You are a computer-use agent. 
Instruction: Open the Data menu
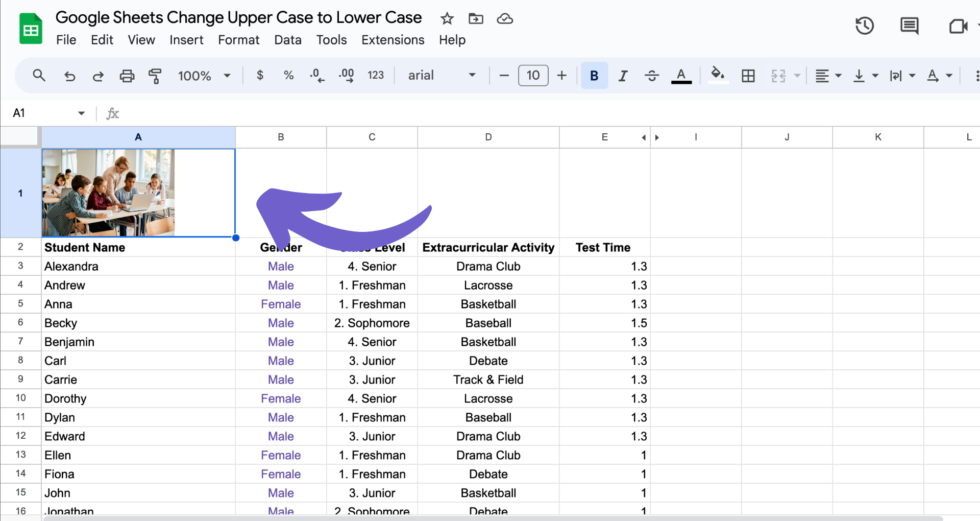(287, 40)
